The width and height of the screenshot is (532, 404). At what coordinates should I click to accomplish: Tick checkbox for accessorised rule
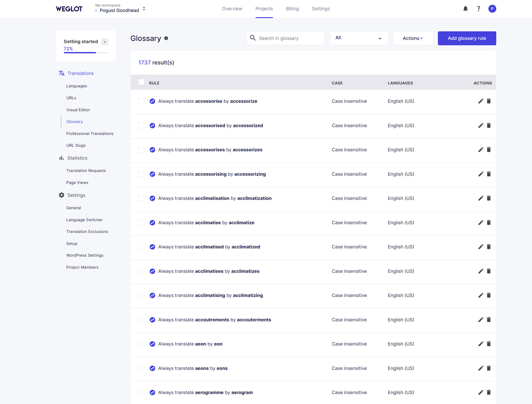pyautogui.click(x=141, y=126)
